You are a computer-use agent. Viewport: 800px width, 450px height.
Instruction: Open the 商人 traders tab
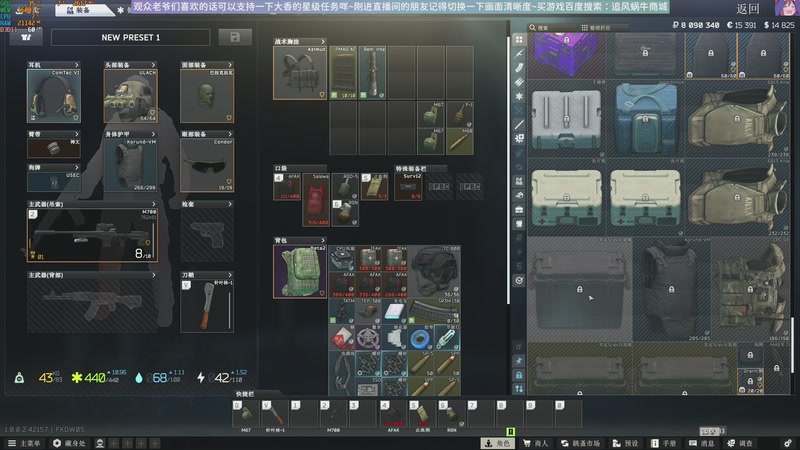tap(535, 443)
